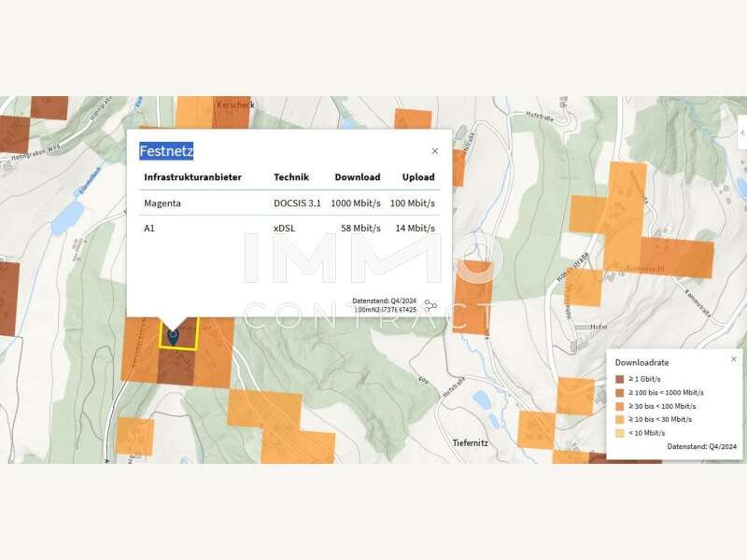Click the Download column header
Image resolution: width=747 pixels, height=560 pixels.
tap(358, 177)
